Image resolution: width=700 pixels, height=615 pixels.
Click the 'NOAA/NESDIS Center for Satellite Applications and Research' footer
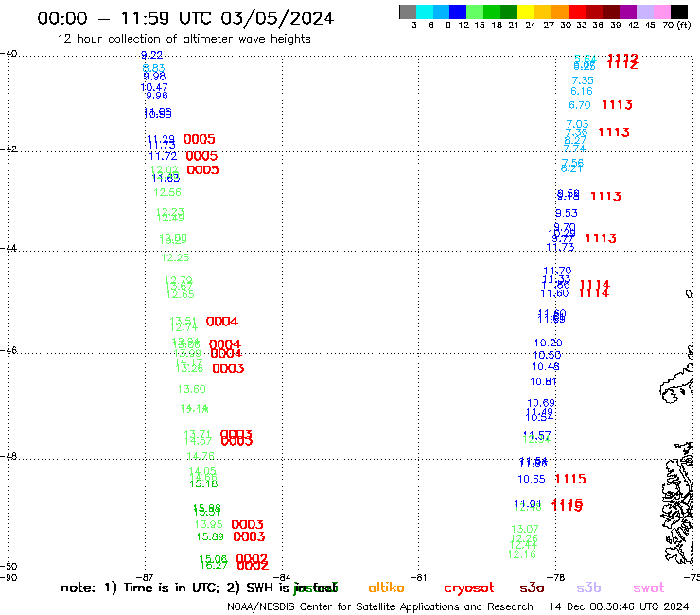tap(380, 606)
